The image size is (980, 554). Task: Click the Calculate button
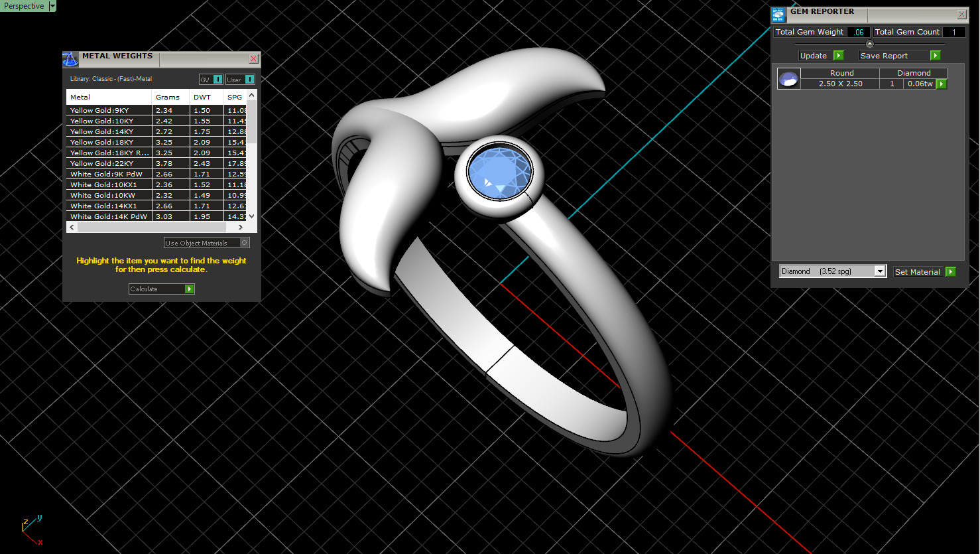161,289
